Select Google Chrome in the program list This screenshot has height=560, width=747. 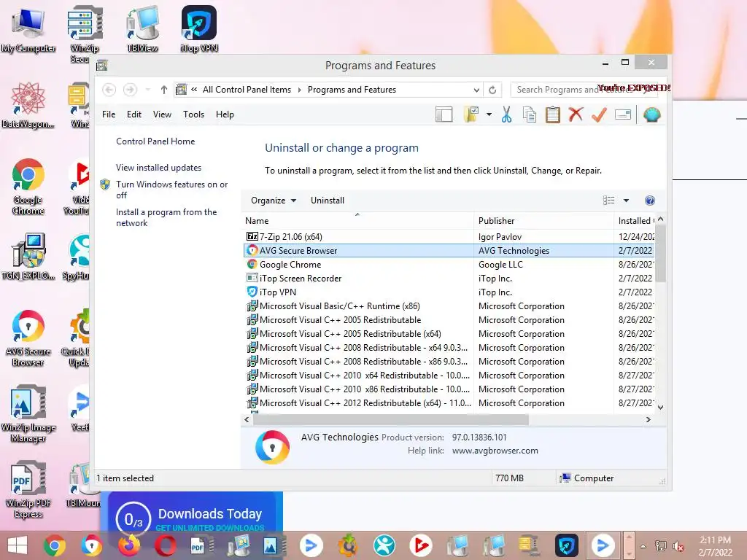(449, 264)
